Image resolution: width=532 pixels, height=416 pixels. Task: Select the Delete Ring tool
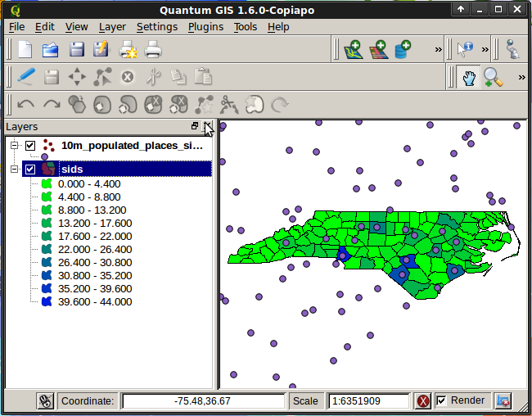[153, 104]
